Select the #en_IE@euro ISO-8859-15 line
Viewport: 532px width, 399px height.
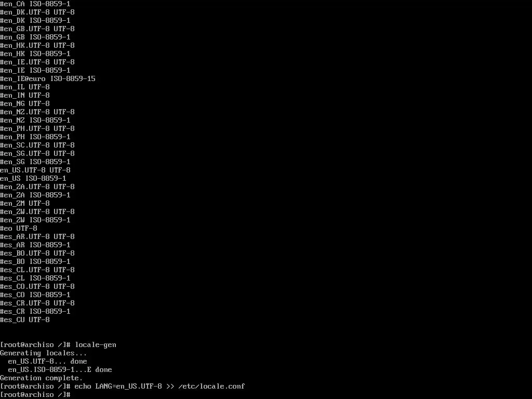[48, 79]
